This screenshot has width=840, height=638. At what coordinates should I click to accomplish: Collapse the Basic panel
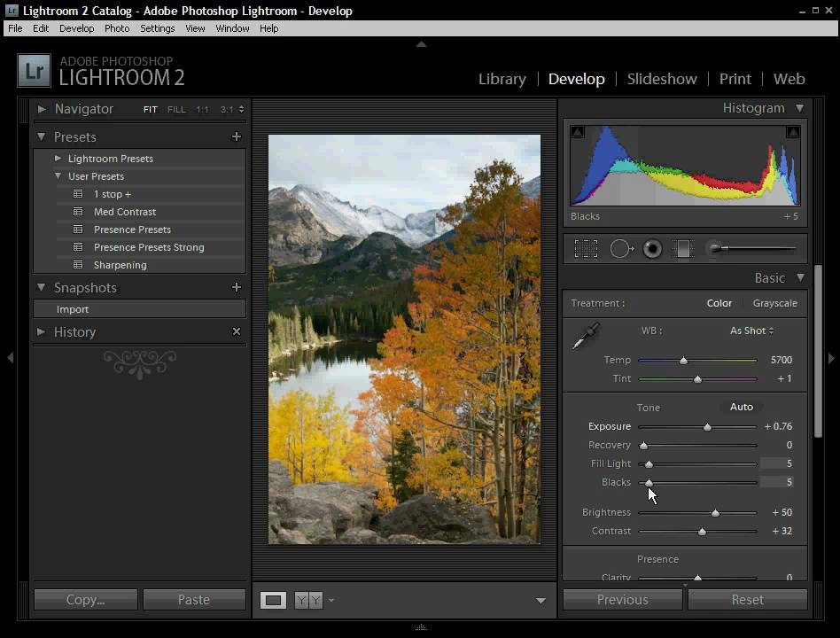pyautogui.click(x=800, y=277)
